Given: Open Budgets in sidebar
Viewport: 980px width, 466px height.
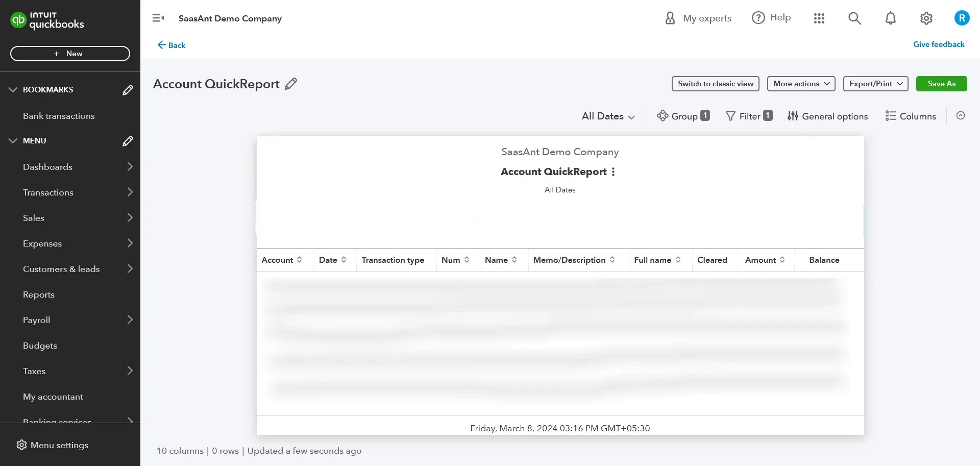Looking at the screenshot, I should pos(40,346).
